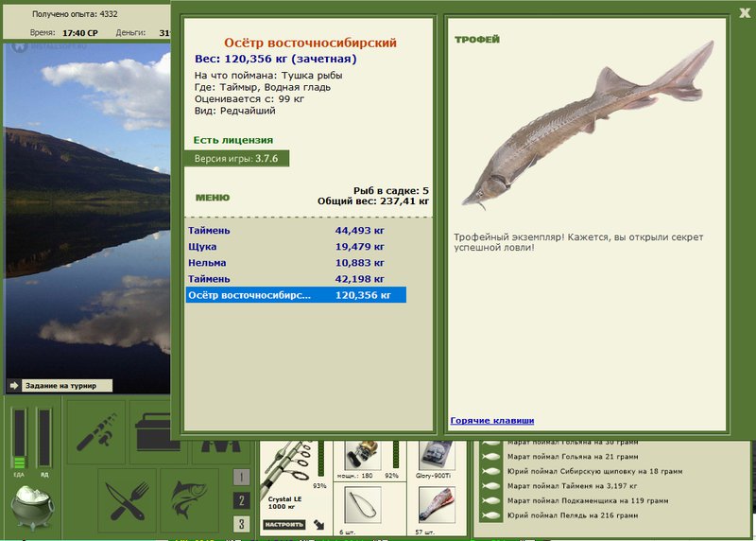Click the food level bar ЕДА

[x=19, y=438]
